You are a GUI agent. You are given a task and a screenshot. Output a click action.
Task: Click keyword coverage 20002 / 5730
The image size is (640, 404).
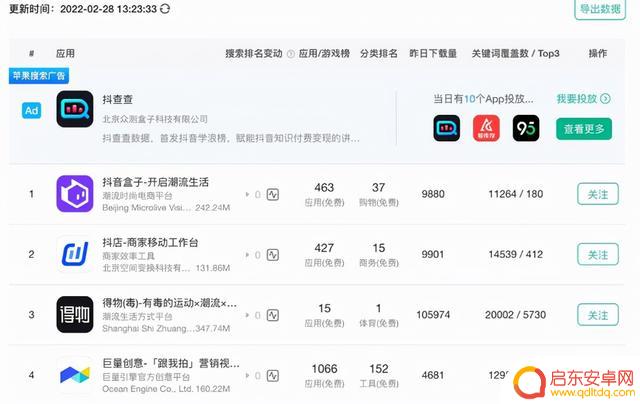pyautogui.click(x=516, y=315)
